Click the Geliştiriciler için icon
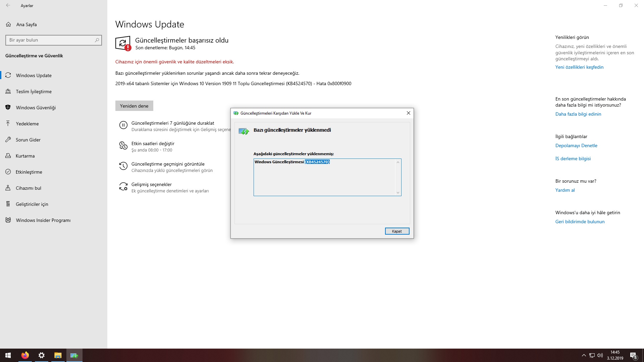 pyautogui.click(x=8, y=204)
